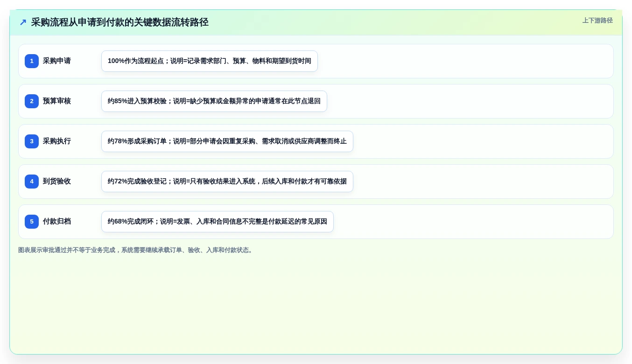632x364 pixels.
Task: Select step badge 4 for 到货验收
Action: (x=32, y=182)
